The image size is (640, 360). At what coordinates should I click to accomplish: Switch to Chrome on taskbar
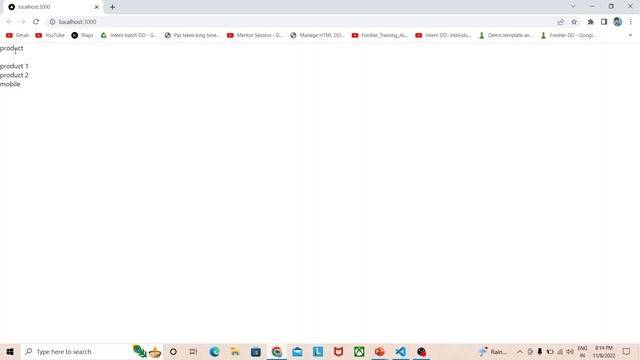(x=277, y=351)
